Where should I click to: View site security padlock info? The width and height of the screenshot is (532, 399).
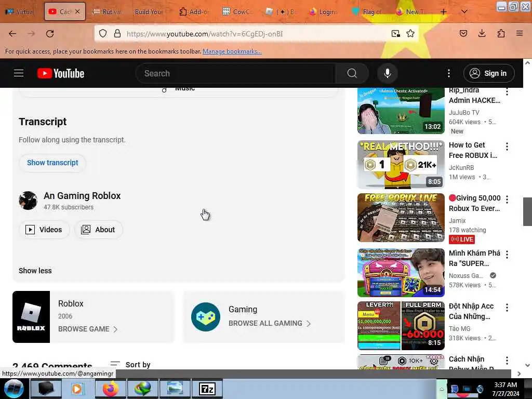pyautogui.click(x=117, y=34)
